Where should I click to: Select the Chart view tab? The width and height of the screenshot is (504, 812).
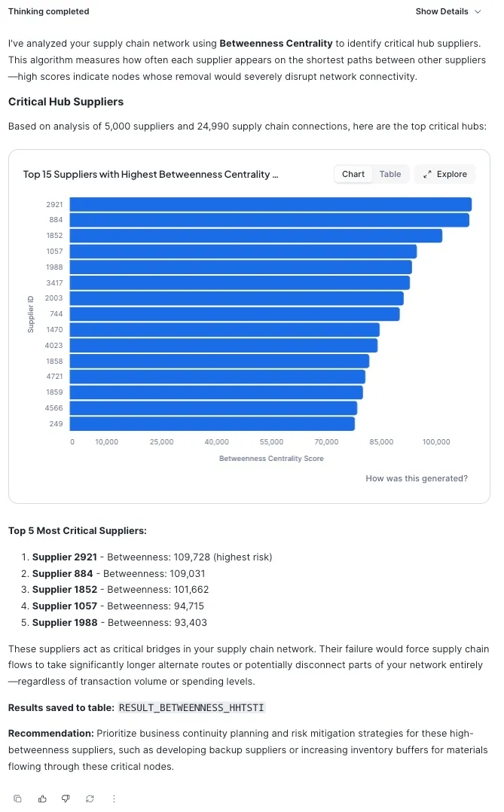(353, 174)
